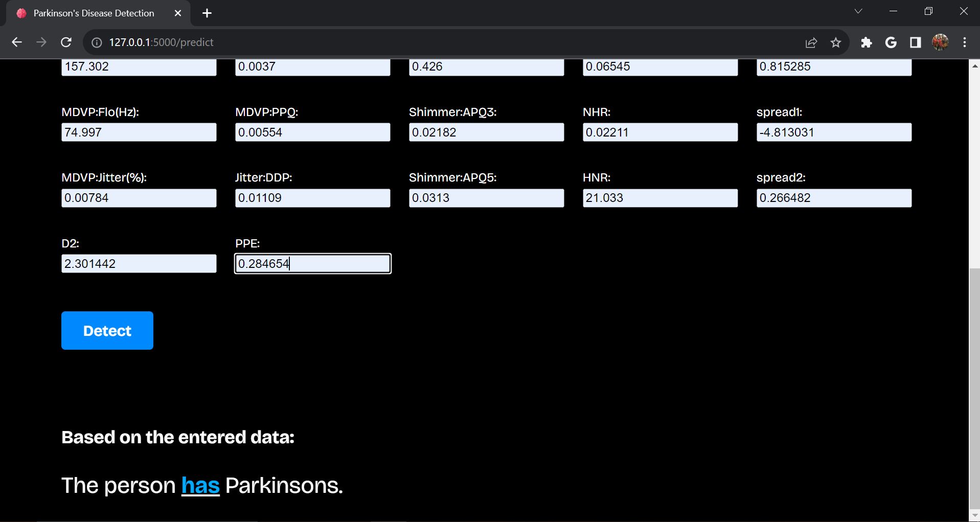Click the profile avatar in the toolbar
Screen dimensions: 980x522
click(x=940, y=42)
